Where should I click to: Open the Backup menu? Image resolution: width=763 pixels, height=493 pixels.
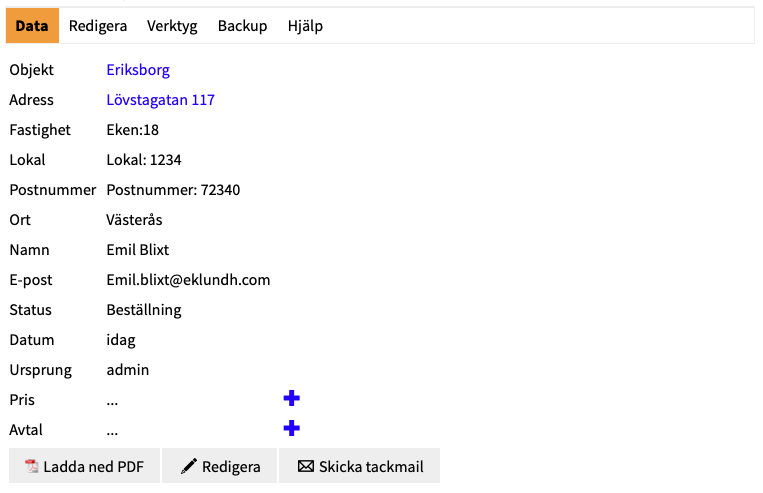[x=242, y=26]
